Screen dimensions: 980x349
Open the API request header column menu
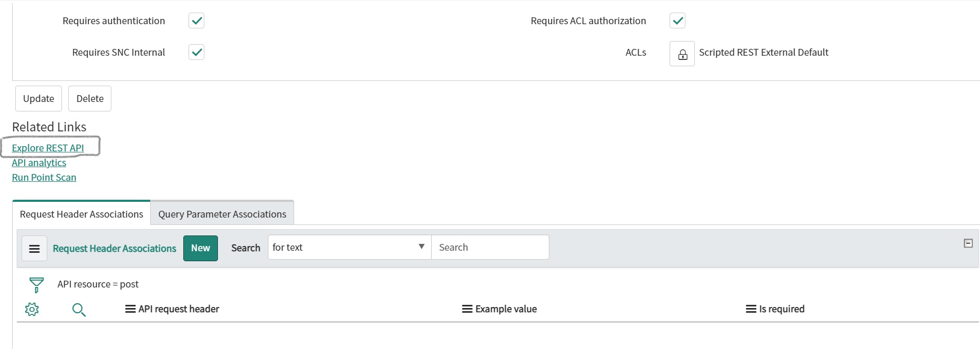click(x=130, y=309)
